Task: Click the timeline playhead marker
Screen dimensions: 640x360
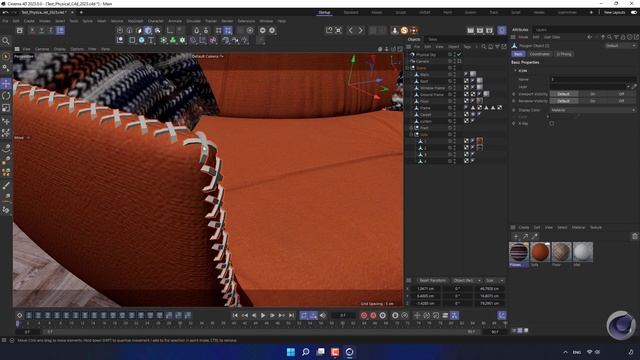Action: click(x=18, y=324)
